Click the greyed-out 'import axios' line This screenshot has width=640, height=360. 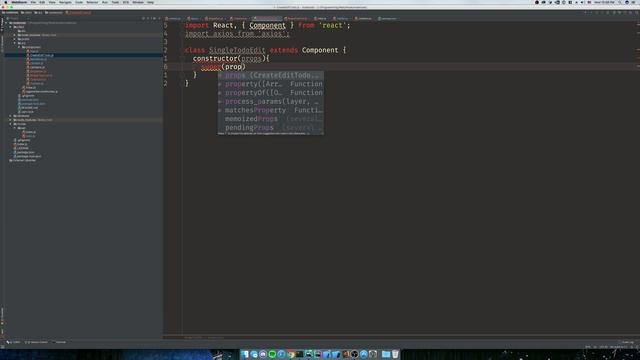(x=237, y=34)
